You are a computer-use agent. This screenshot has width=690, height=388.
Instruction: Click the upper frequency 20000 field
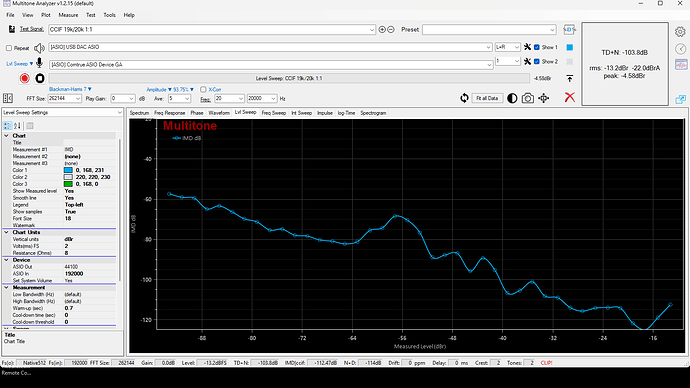click(262, 99)
